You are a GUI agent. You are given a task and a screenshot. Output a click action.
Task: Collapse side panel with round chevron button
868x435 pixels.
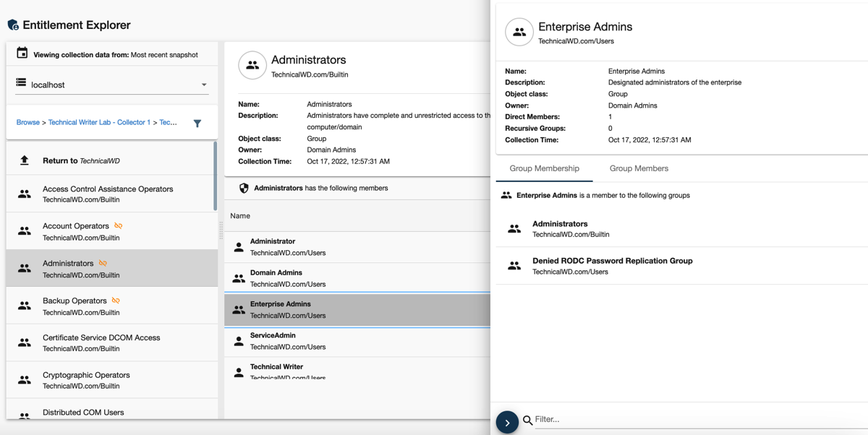[x=507, y=423]
